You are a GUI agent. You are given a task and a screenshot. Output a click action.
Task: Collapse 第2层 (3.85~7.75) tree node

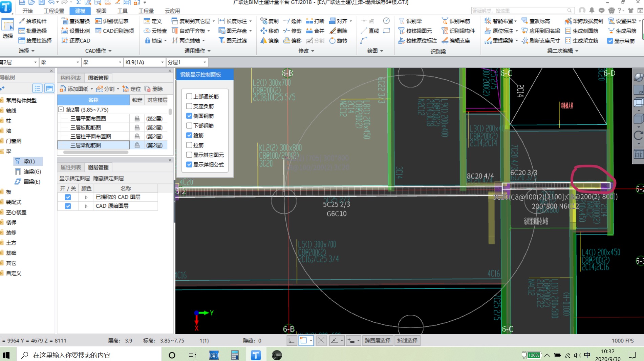[x=61, y=109]
